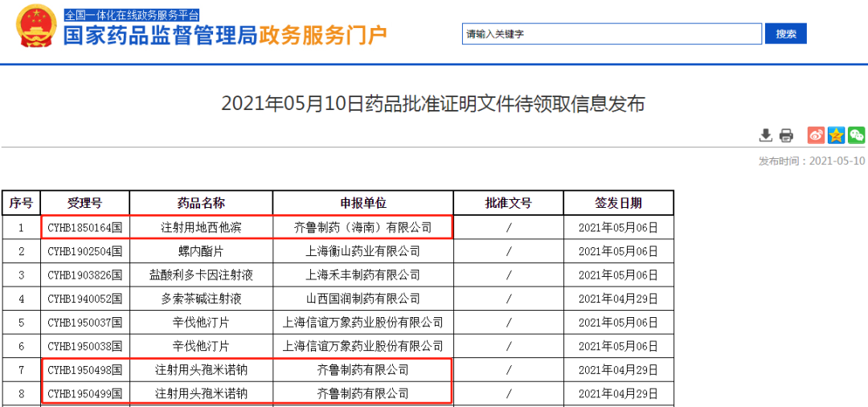
Task: Click issue date of row 1, 2021年05月06日
Action: (618, 227)
